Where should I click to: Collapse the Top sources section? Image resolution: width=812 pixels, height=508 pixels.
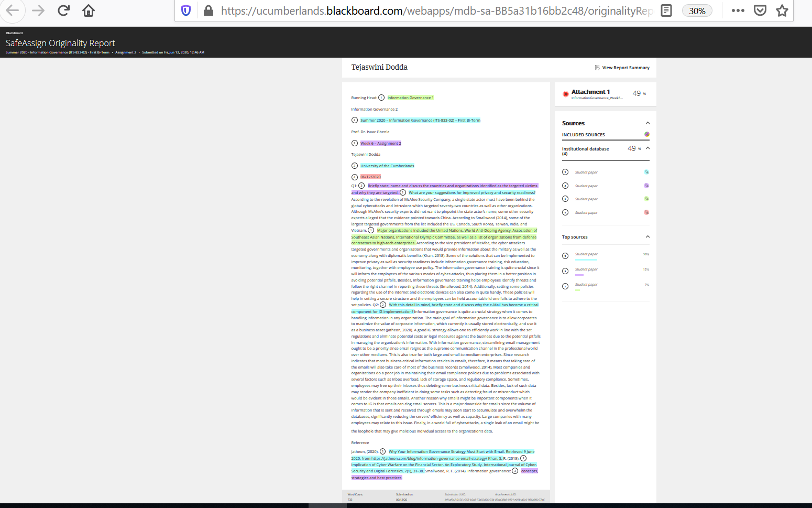(648, 237)
